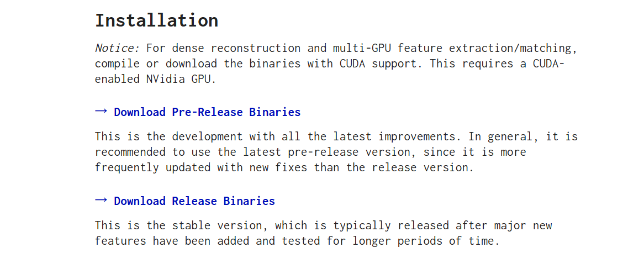
Task: Click the arrow before Download Release Binaries
Action: click(101, 201)
